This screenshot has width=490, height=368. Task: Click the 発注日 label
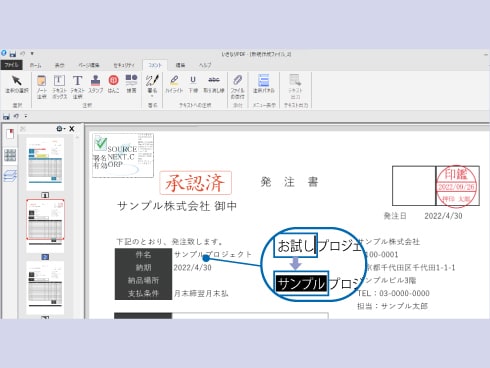click(x=395, y=216)
